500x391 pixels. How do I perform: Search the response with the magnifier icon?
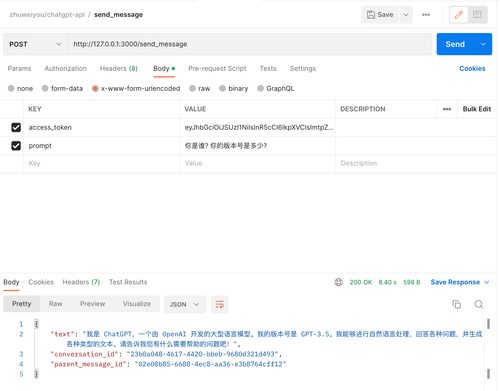pyautogui.click(x=479, y=304)
